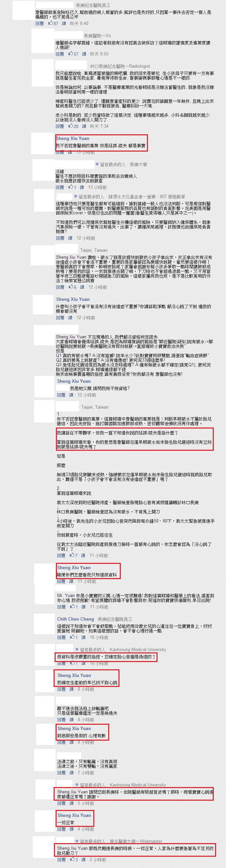Image resolution: width=226 pixels, height=868 pixels.
Task: Open Chih Chen Chang's profile
Action: [x=76, y=619]
